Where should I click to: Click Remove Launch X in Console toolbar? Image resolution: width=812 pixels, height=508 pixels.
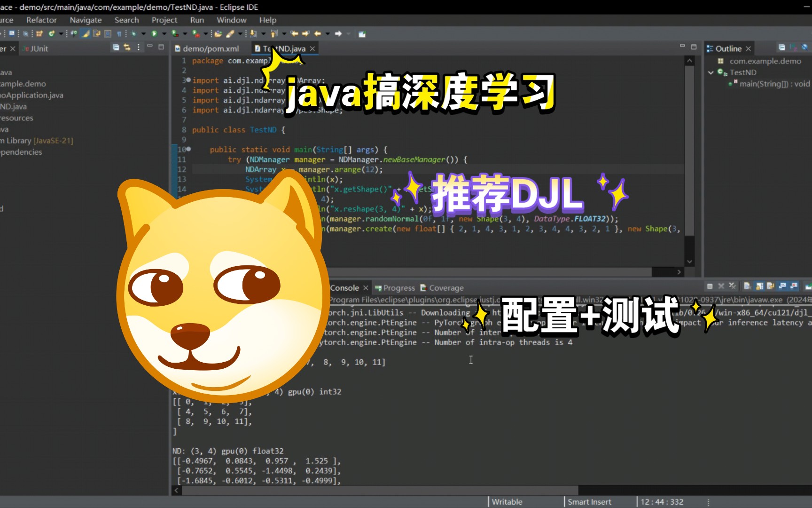[721, 286]
